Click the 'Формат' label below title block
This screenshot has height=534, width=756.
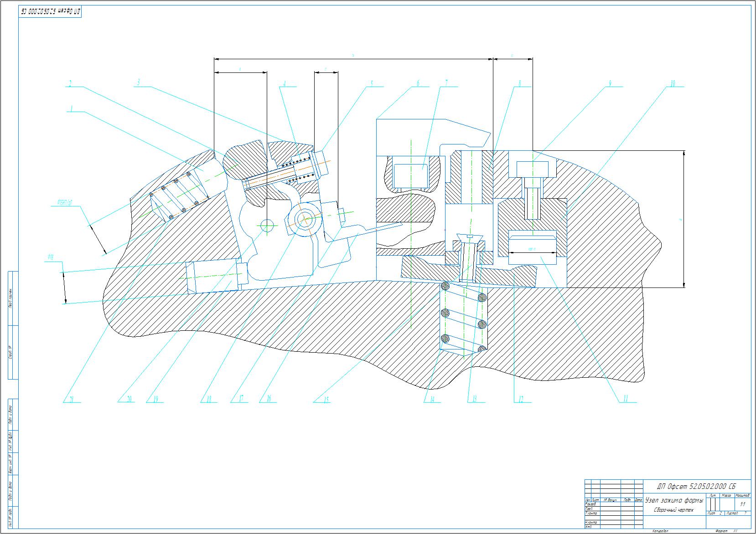point(721,531)
